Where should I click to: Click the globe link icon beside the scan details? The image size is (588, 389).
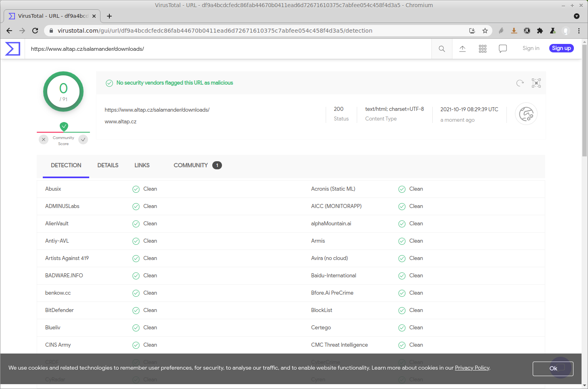(526, 114)
